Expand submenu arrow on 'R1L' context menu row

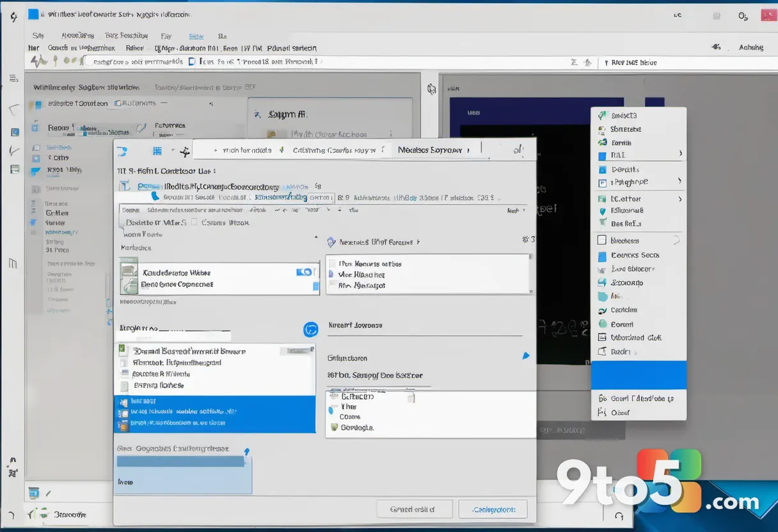(x=680, y=153)
